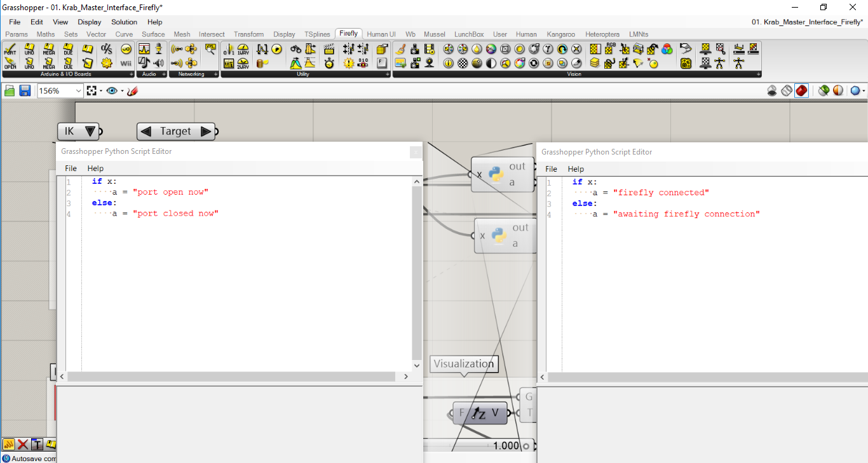
Task: Select the microphone icon in Audio panel
Action: click(x=158, y=49)
